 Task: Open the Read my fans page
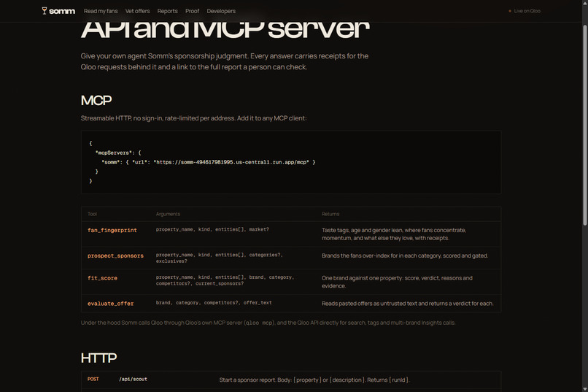point(101,11)
